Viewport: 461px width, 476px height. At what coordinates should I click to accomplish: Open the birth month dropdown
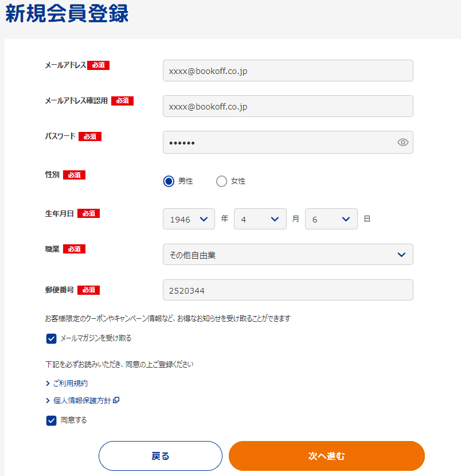pos(260,219)
